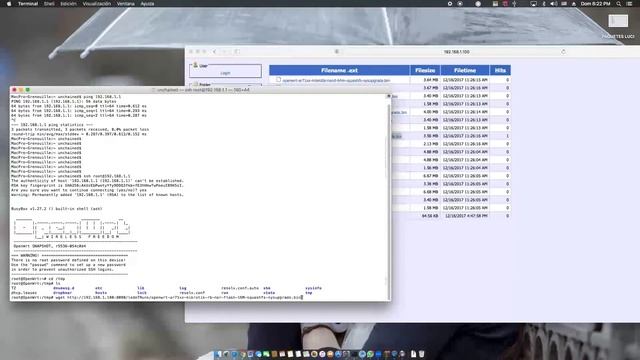Click the Bluetooth icon in menu bar
Screen dimensions: 640x360
(544, 4)
